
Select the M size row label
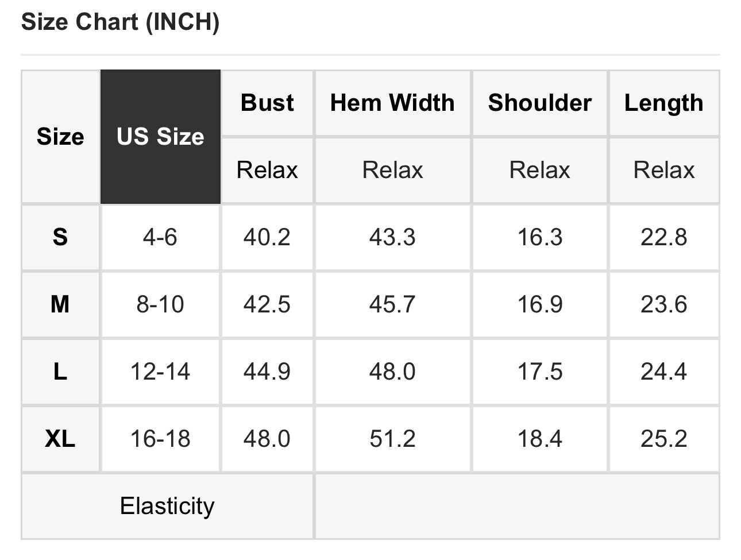(60, 304)
